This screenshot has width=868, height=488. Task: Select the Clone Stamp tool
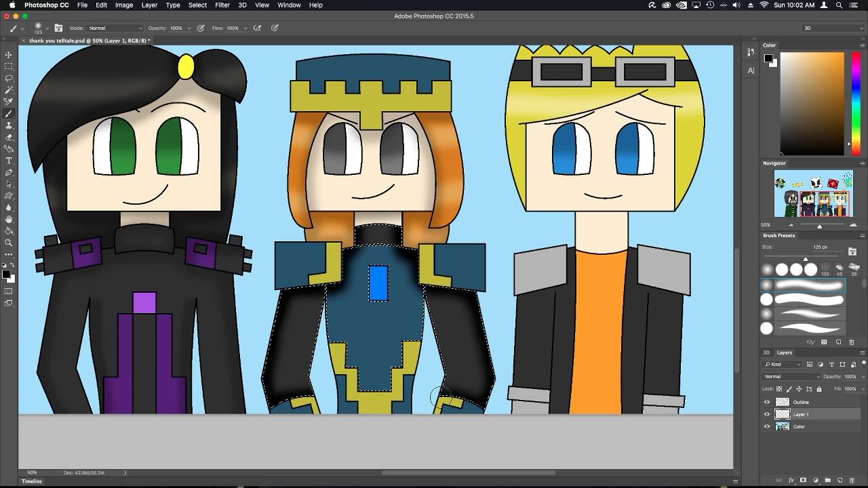(x=9, y=125)
